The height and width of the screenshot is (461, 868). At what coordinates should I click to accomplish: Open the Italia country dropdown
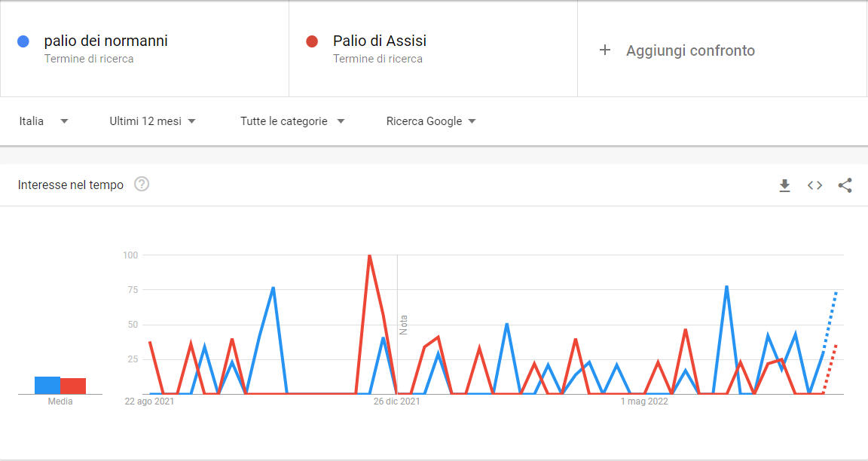coord(44,121)
